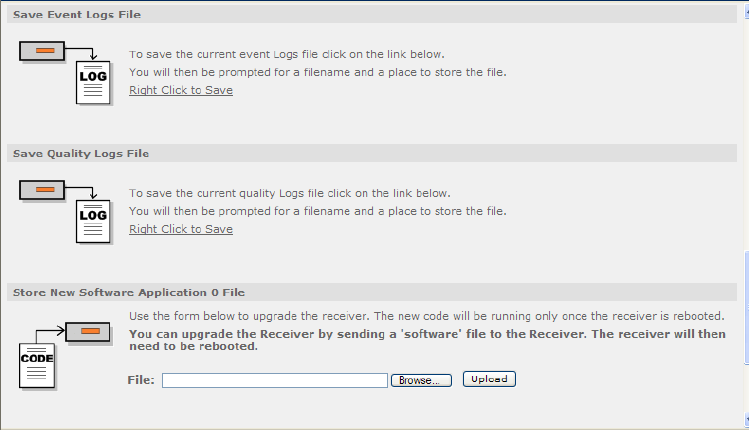Viewport: 749px width, 430px height.
Task: Click the 'To save the current quality Logs' text
Action: point(290,193)
